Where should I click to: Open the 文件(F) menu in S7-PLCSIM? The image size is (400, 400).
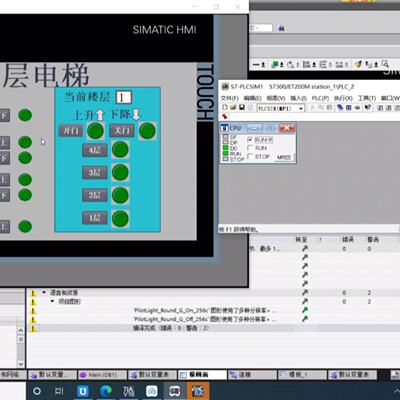pos(229,98)
